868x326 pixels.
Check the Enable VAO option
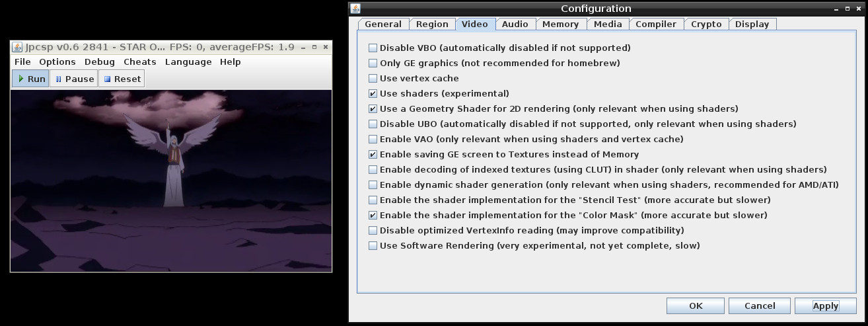373,139
